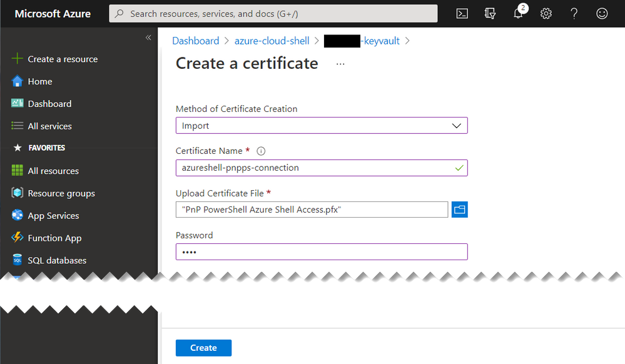Click the Resource groups cube icon

tap(17, 193)
